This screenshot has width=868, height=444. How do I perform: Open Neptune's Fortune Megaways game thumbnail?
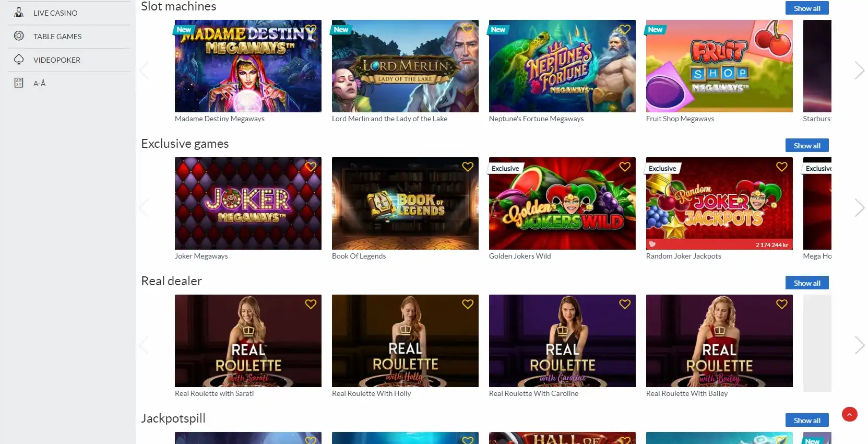(562, 66)
